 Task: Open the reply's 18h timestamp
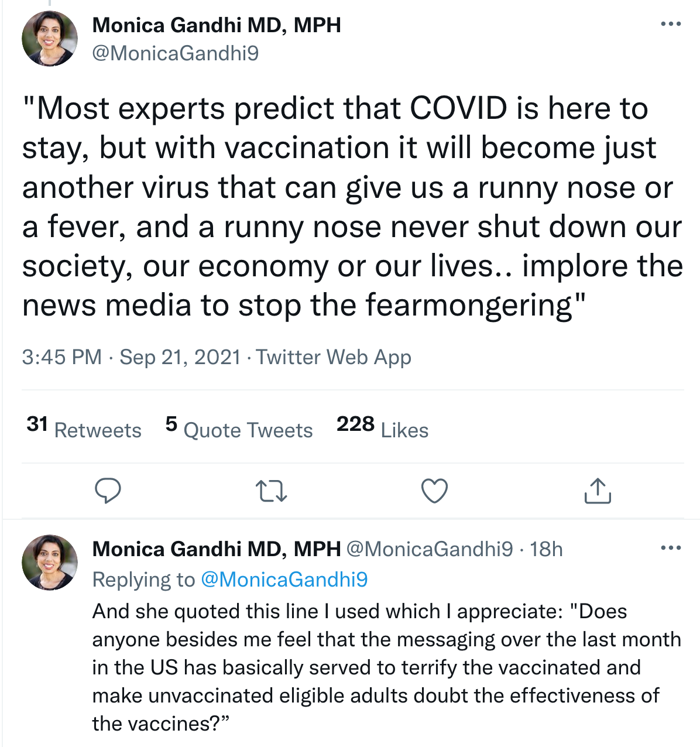[x=546, y=549]
